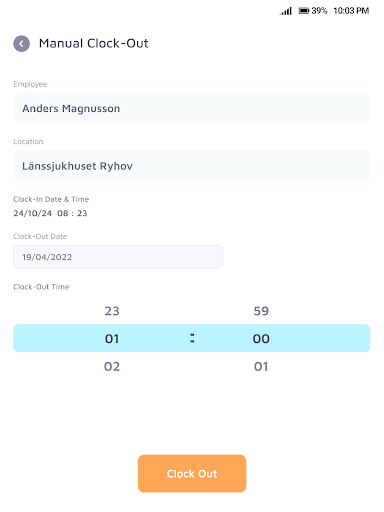This screenshot has height=512, width=384.
Task: Tap the Clock-Out Time label
Action: [x=41, y=287]
